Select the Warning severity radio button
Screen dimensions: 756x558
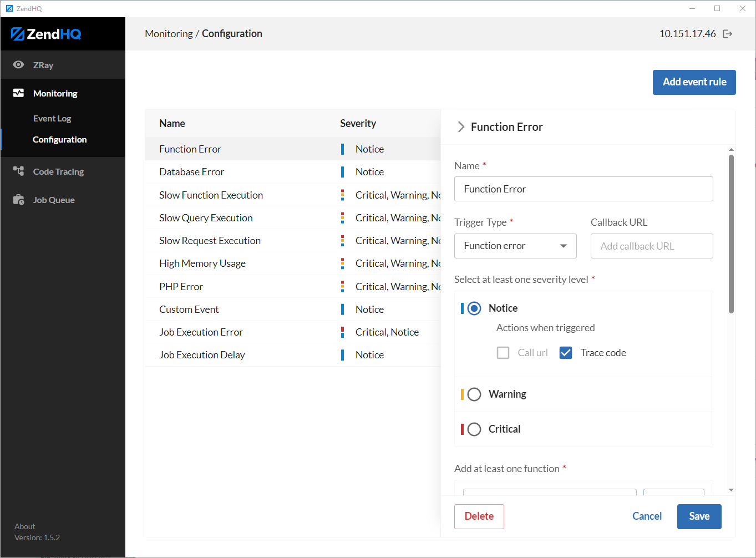[474, 394]
